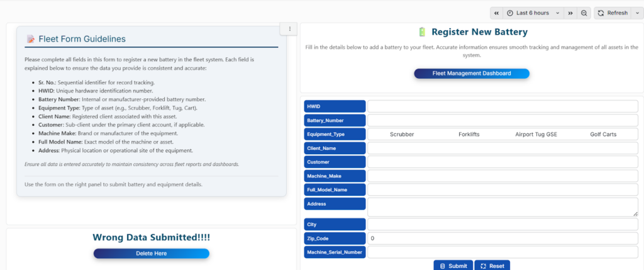Open the panel's three-dot menu
Viewport: 644px width, 270px height.
coord(289,29)
